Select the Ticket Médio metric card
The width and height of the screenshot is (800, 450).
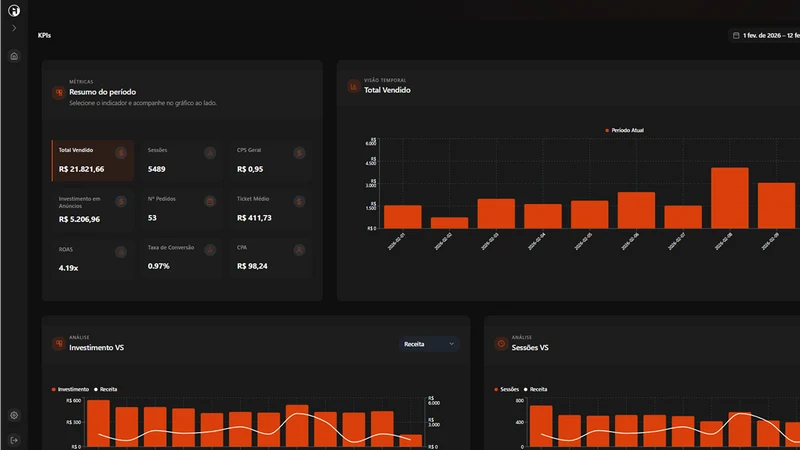271,210
